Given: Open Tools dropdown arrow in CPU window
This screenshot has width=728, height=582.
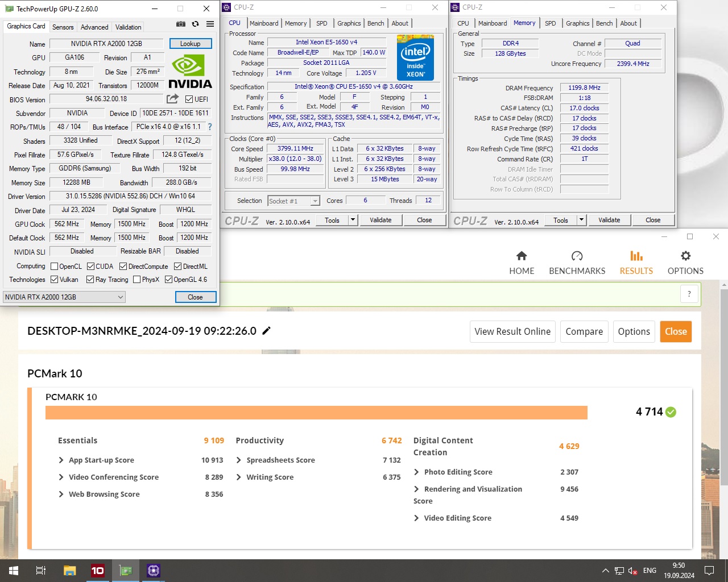Looking at the screenshot, I should point(353,220).
